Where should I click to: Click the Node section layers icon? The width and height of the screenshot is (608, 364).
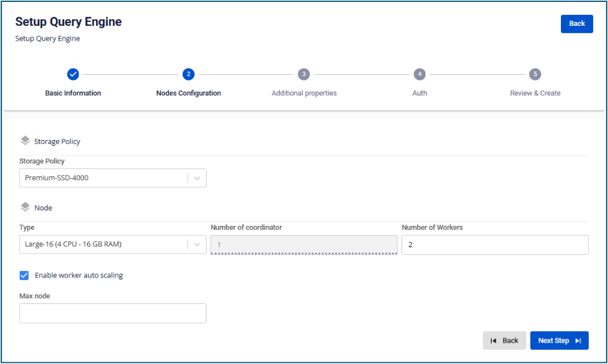click(x=25, y=207)
